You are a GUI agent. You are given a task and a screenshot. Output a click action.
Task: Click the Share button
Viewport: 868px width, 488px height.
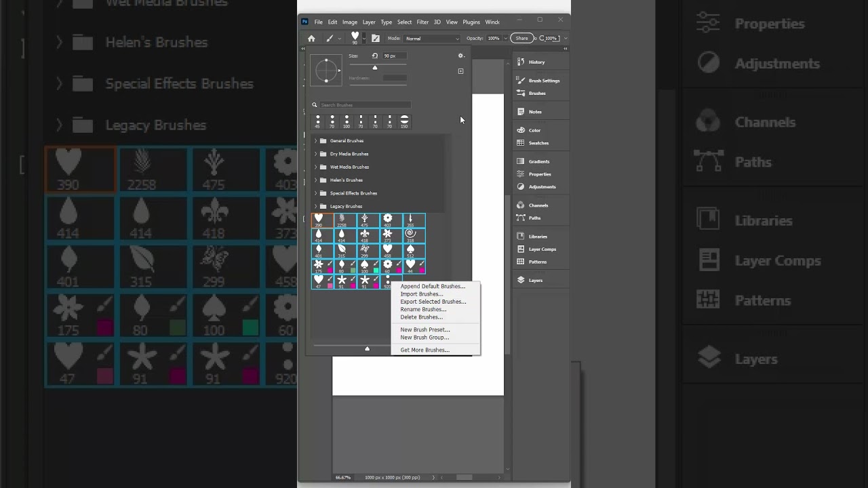[521, 39]
